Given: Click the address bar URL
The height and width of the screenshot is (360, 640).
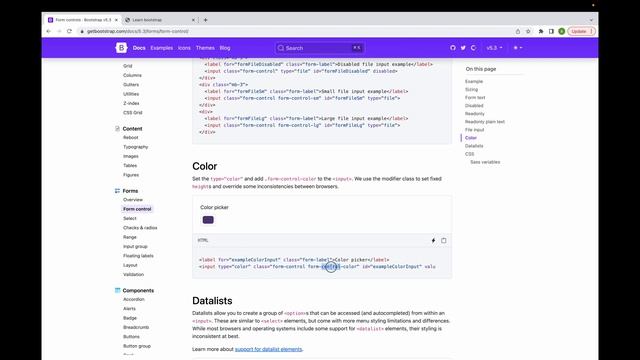Looking at the screenshot, I should point(138,31).
